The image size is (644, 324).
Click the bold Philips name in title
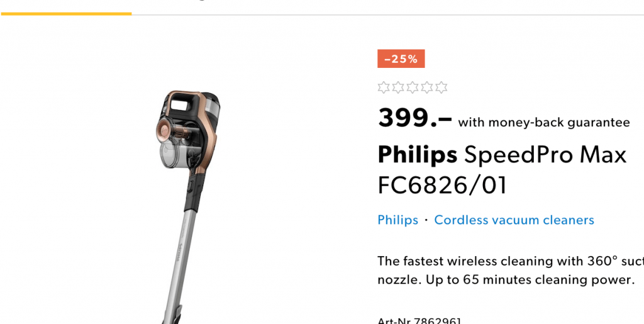click(x=417, y=154)
